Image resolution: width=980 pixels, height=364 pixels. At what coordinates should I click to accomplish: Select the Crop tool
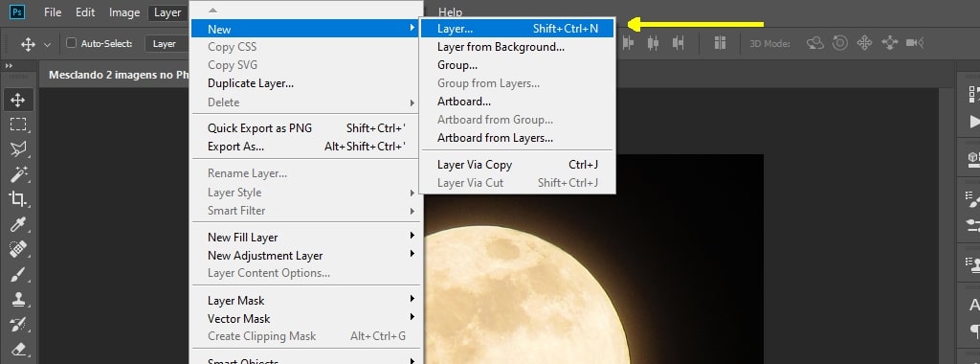pos(17,199)
